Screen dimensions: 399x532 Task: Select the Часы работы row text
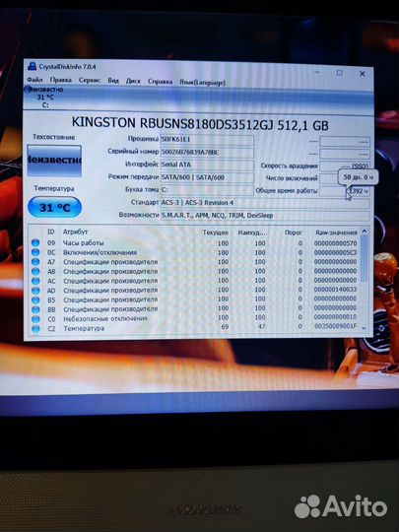[x=83, y=242]
